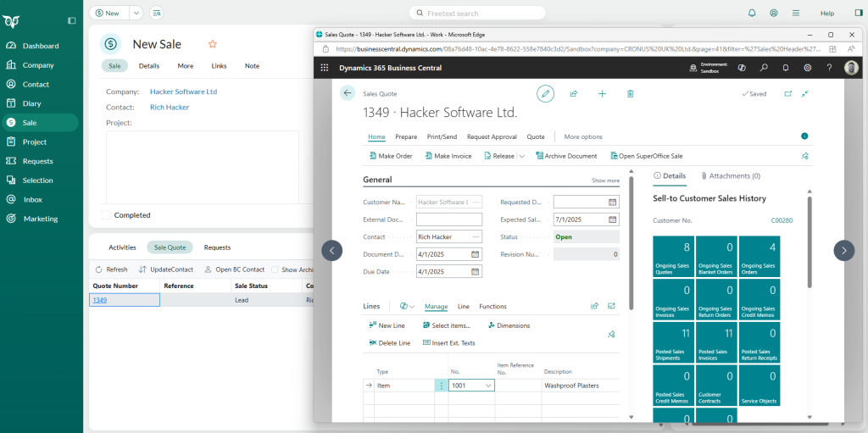Open Business Central help question mark
The width and height of the screenshot is (868, 433).
pos(829,68)
